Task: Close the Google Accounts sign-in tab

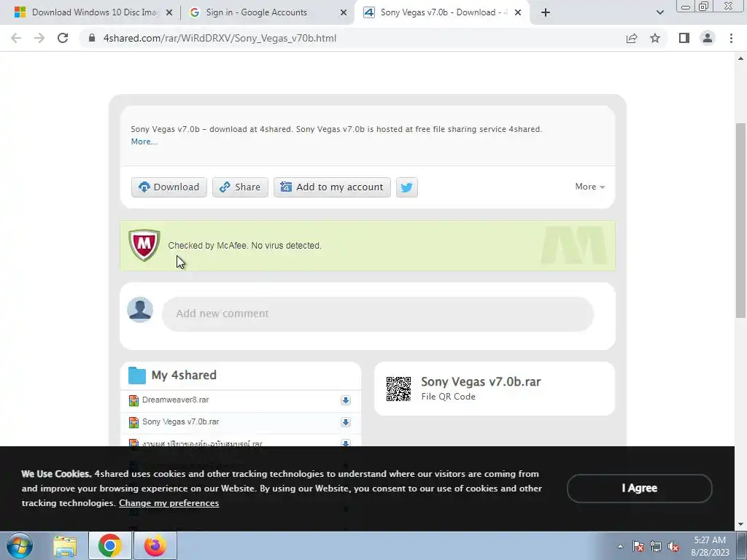Action: 344,12
